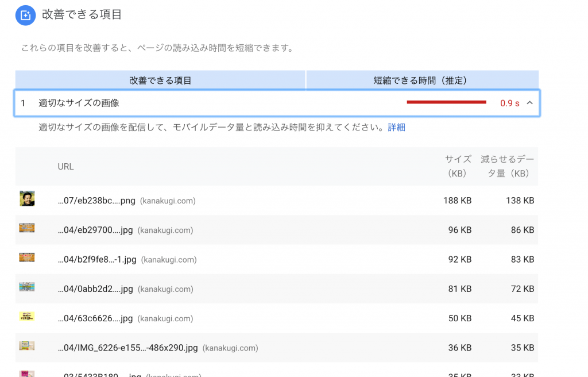Click the 改善できる項目 section heading
Viewport: 588px width, 377px height.
coord(82,14)
